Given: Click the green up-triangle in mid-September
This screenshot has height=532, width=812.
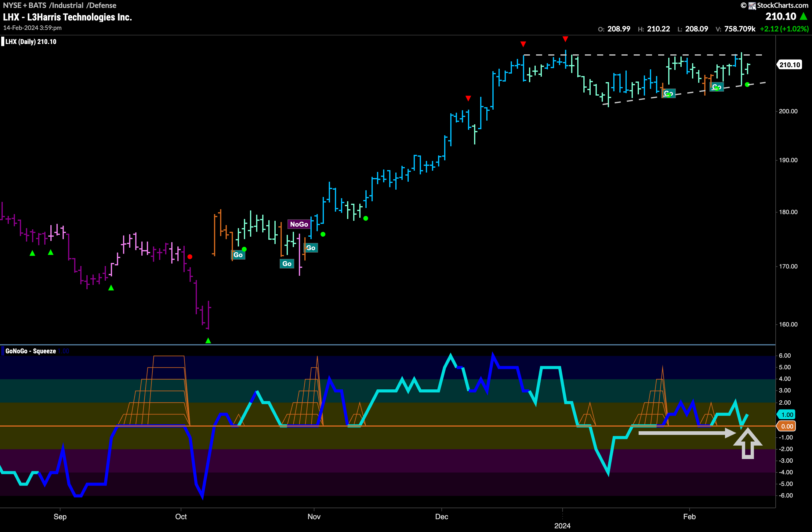Looking at the screenshot, I should pyautogui.click(x=111, y=288).
